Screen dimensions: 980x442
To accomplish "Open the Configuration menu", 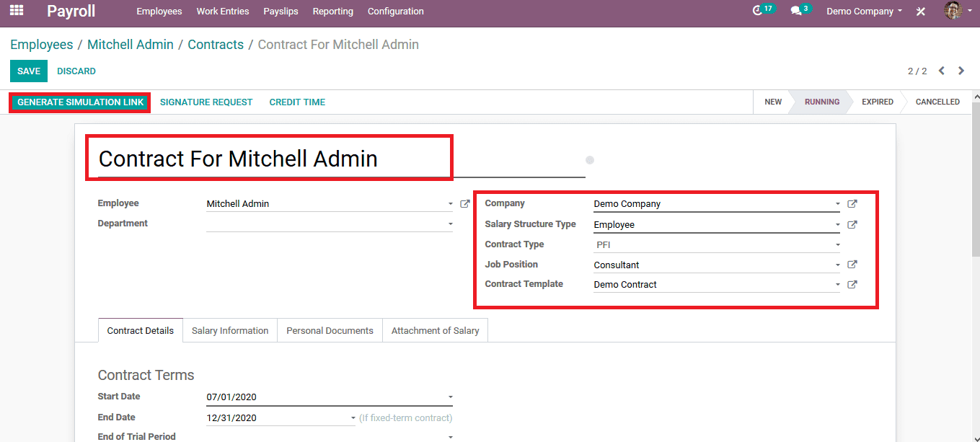I will coord(395,11).
